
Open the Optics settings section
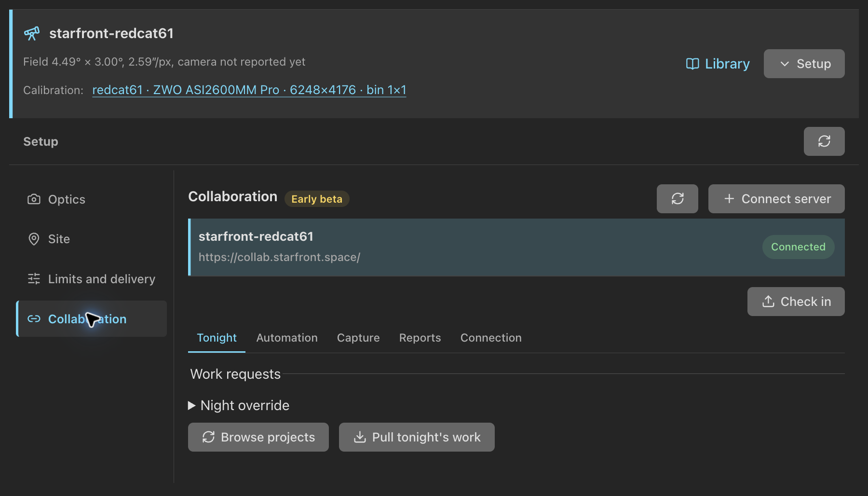pos(92,199)
